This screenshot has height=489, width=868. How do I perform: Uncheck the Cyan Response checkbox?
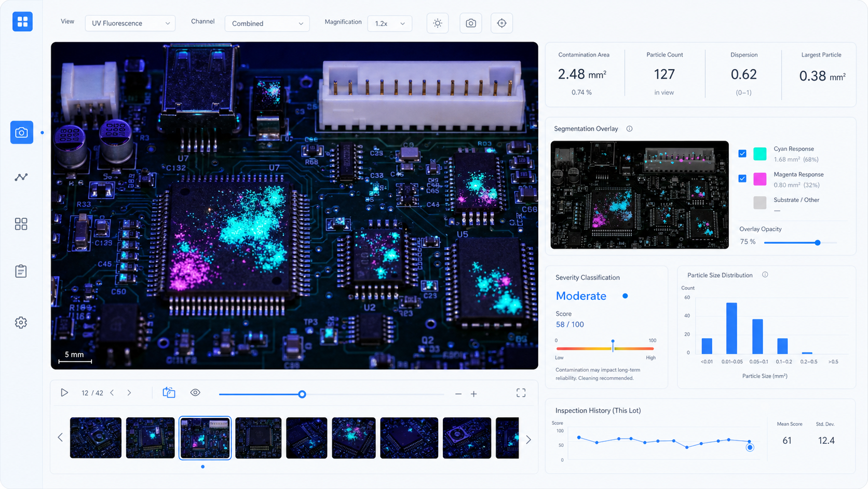[x=742, y=153]
